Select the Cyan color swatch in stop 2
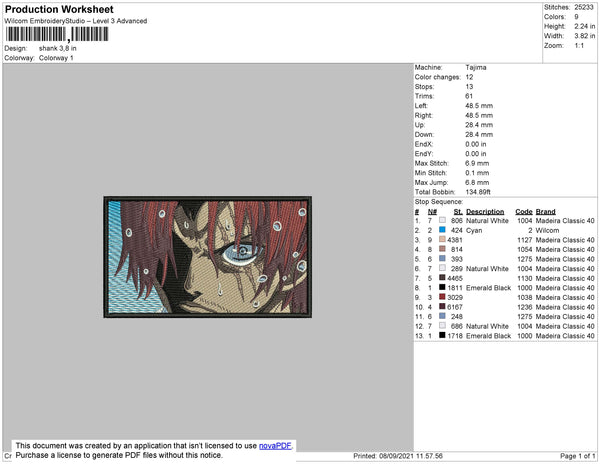Viewport: 600px width, 464px height. click(x=442, y=230)
